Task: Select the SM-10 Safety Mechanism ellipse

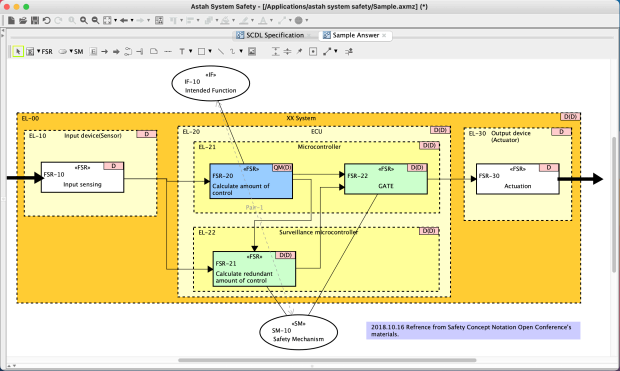Action: click(299, 332)
